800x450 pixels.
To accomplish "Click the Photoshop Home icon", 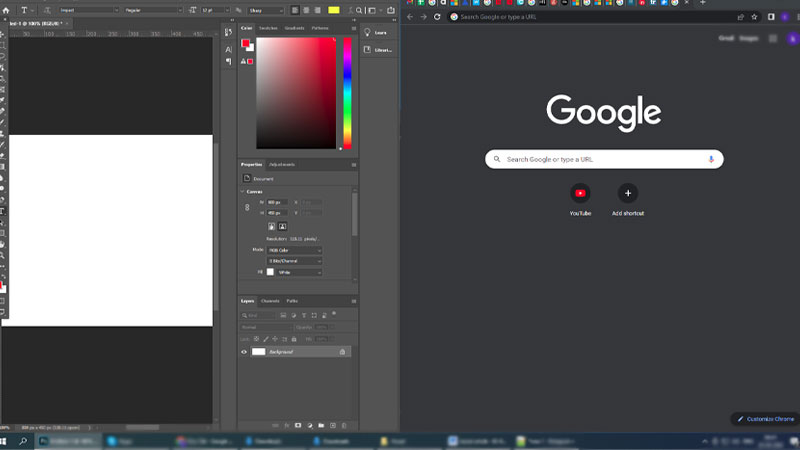I will [6, 10].
